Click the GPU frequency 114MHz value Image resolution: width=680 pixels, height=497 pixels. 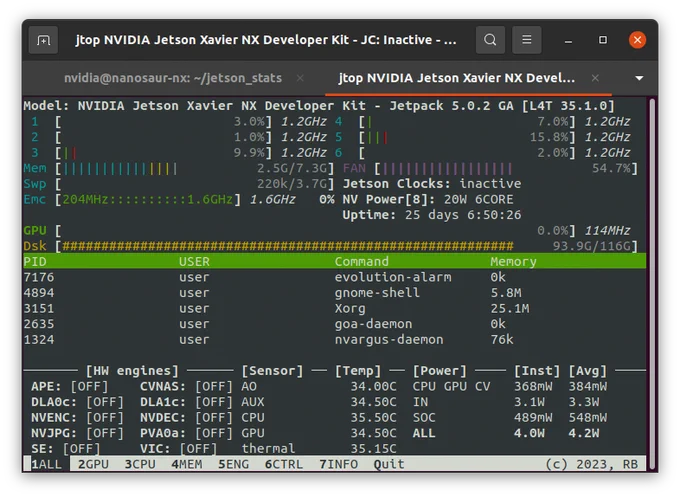click(x=607, y=231)
